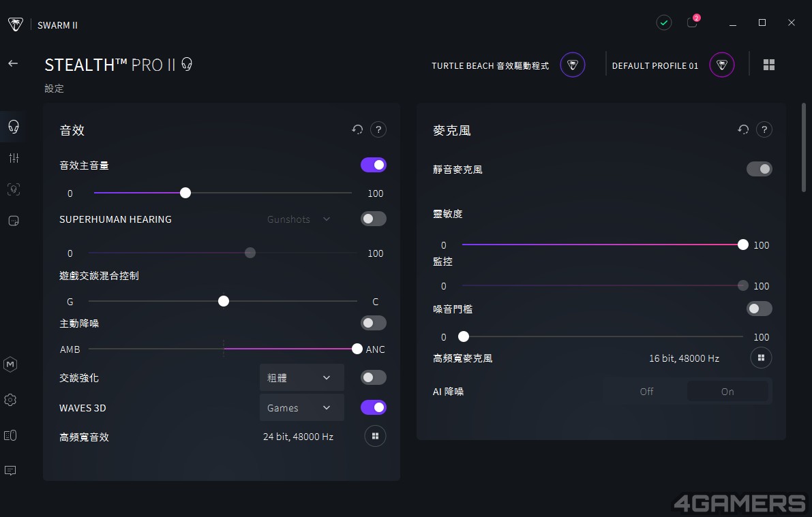The width and height of the screenshot is (812, 517).
Task: Enable 靜音麥克風 toggle
Action: coord(760,169)
